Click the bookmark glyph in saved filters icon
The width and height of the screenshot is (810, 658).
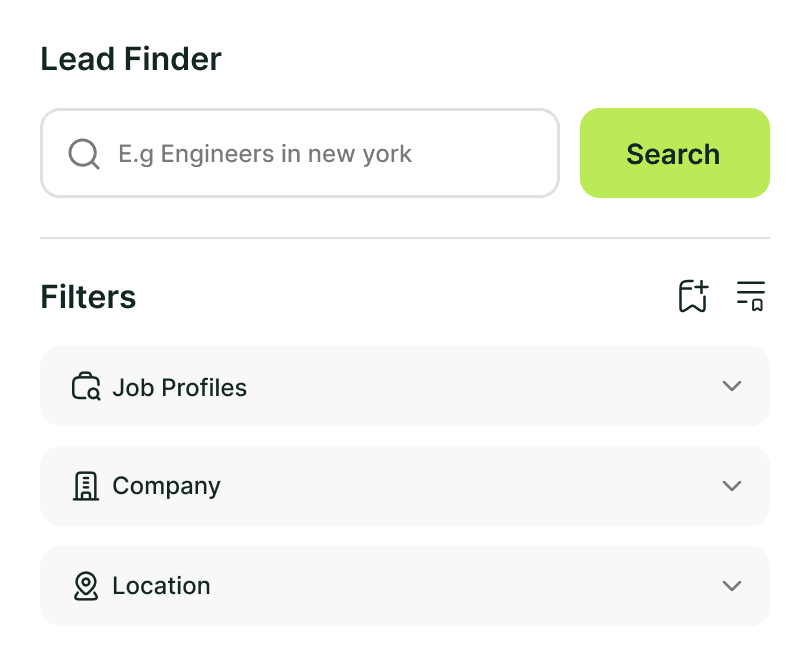coord(756,302)
